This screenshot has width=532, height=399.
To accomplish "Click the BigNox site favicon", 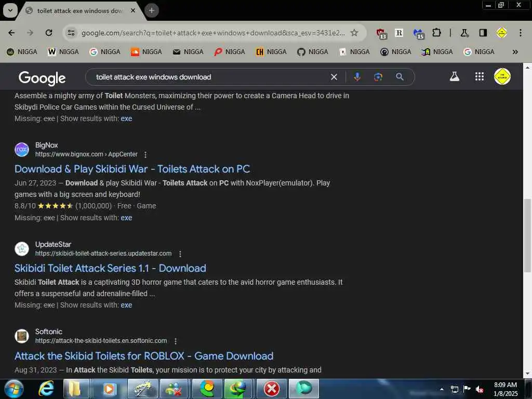I will (x=22, y=149).
